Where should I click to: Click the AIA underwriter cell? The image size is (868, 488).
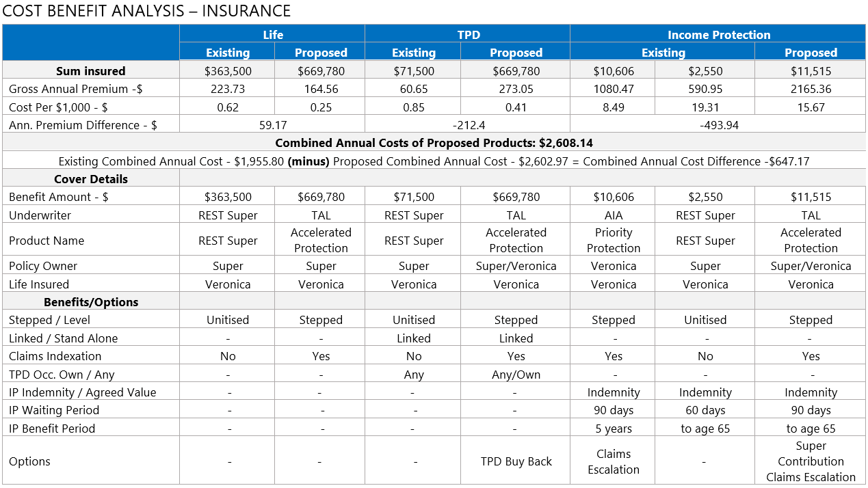614,215
